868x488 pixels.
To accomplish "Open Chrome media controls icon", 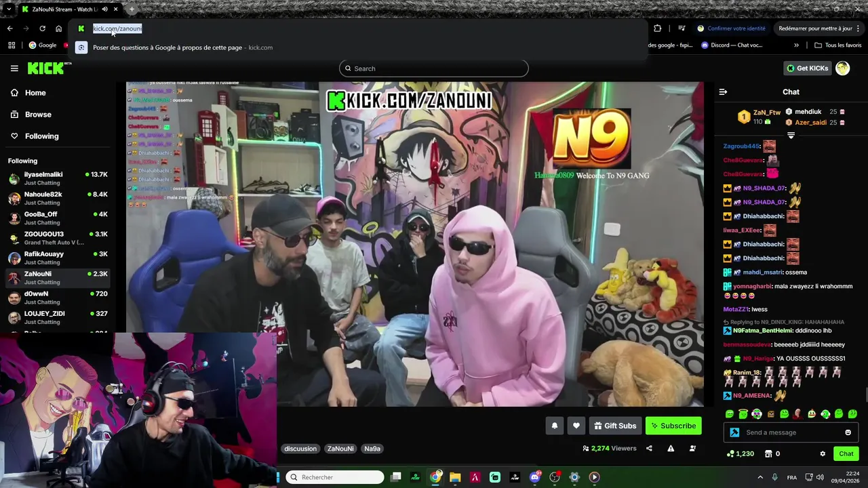I will (682, 28).
